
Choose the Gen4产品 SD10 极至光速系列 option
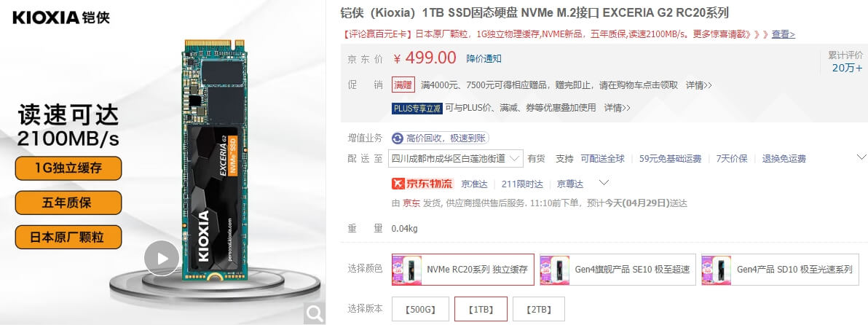[783, 270]
